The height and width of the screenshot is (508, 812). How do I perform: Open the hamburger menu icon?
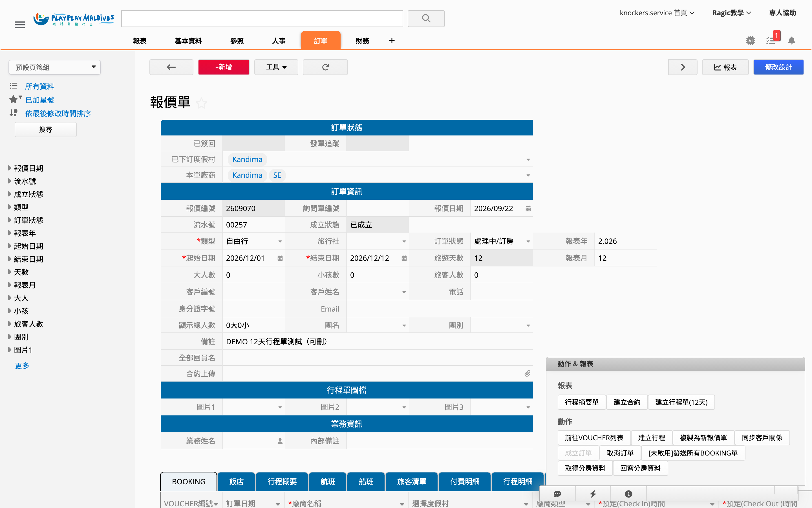click(20, 25)
